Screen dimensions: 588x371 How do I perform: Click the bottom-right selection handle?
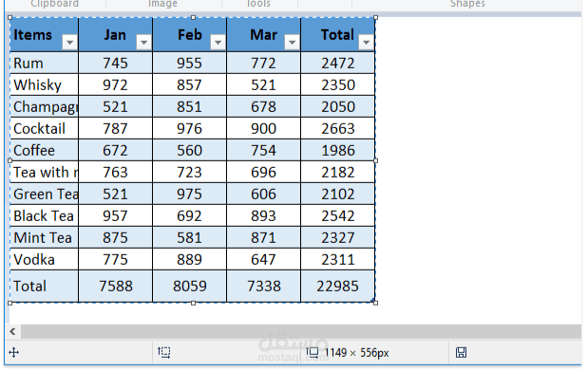(x=376, y=303)
